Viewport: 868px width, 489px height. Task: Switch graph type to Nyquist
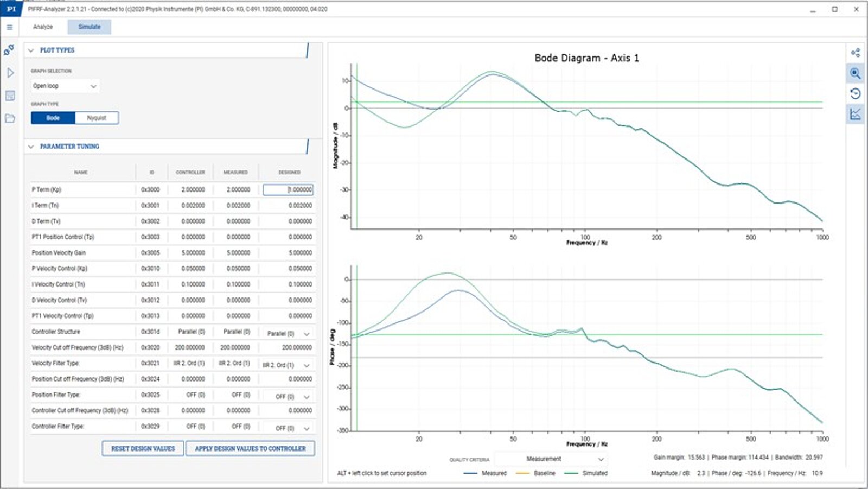click(97, 118)
